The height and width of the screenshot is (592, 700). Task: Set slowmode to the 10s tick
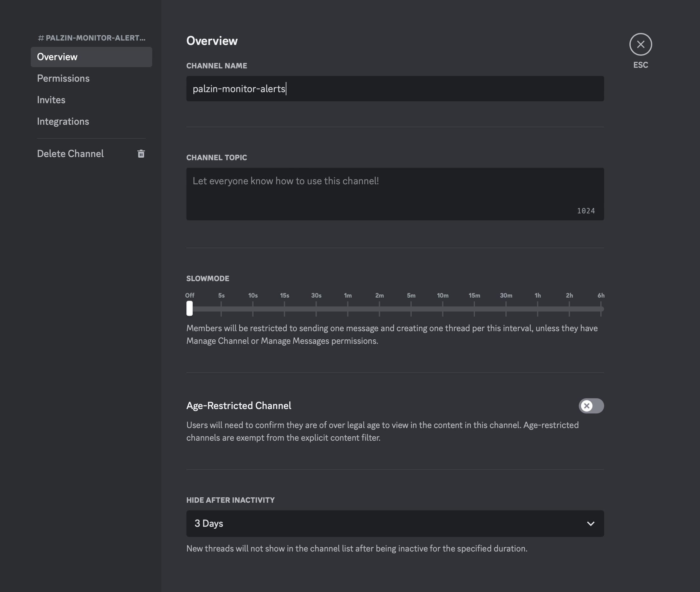[253, 309]
